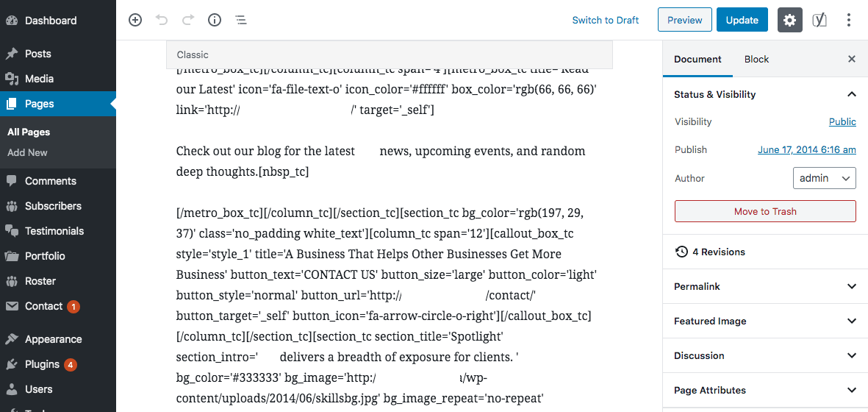The image size is (868, 412).
Task: Click the Update button
Action: [742, 20]
